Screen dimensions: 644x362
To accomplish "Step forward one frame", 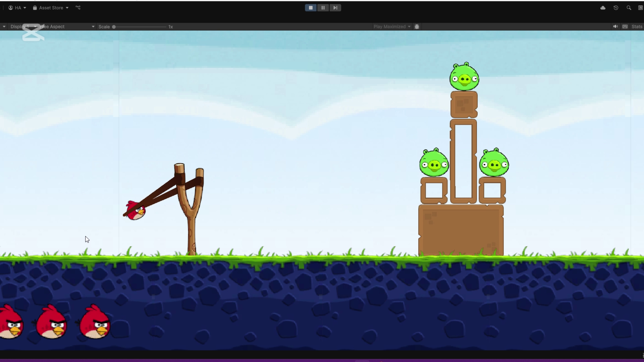I will tap(335, 8).
